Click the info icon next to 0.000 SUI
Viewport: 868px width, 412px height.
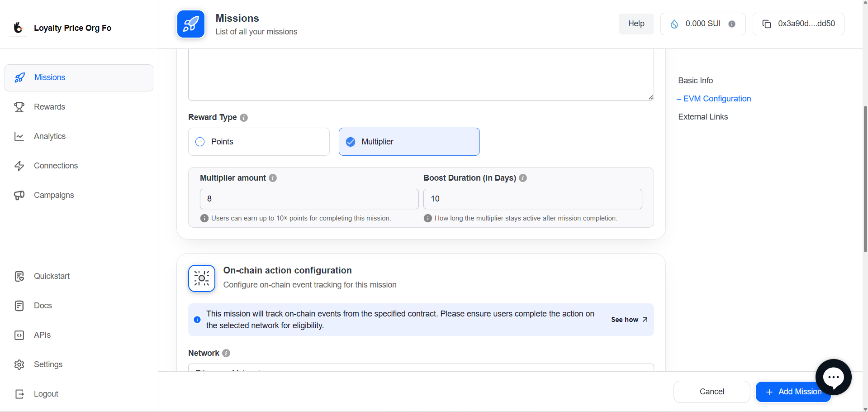(732, 24)
